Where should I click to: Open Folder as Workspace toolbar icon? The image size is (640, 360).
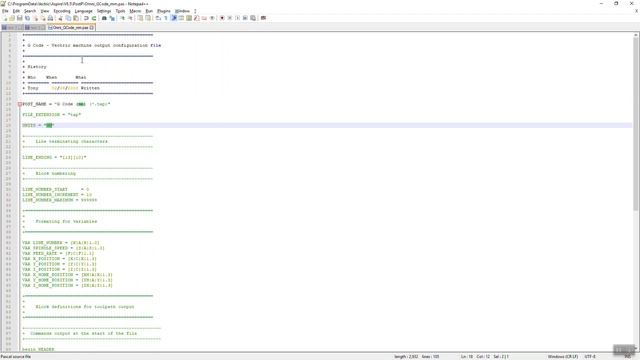204,18
